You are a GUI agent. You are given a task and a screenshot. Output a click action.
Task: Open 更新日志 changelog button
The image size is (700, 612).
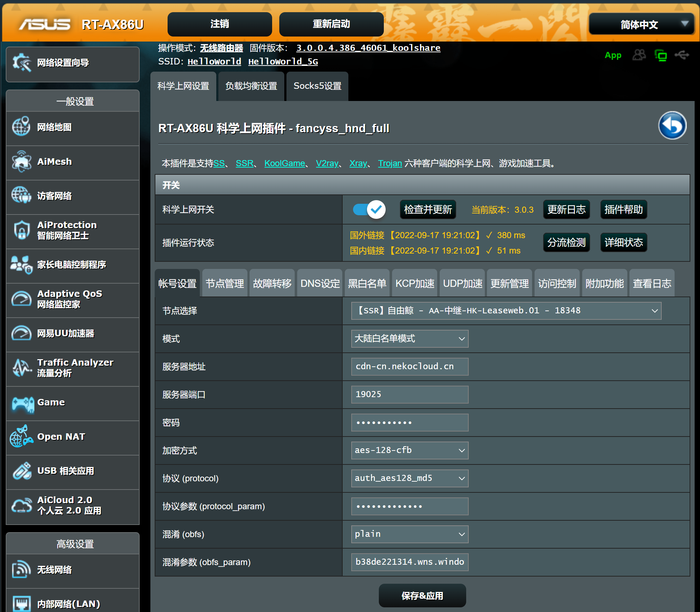(566, 209)
